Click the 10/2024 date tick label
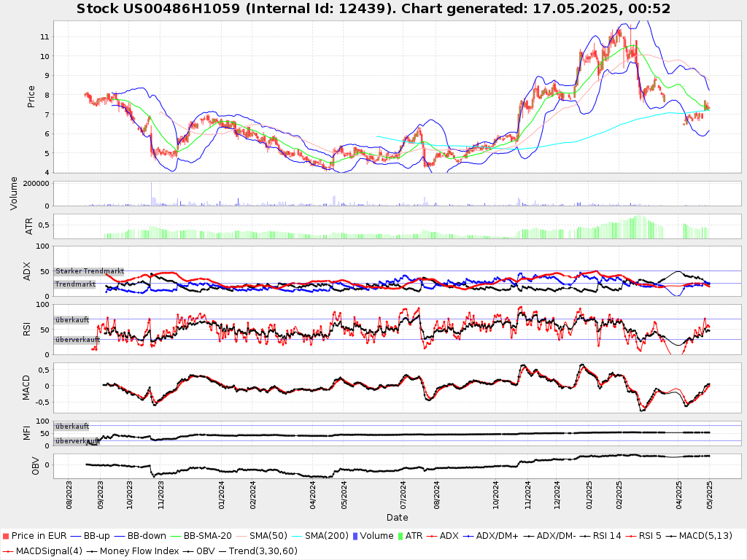The height and width of the screenshot is (560, 747). click(496, 495)
